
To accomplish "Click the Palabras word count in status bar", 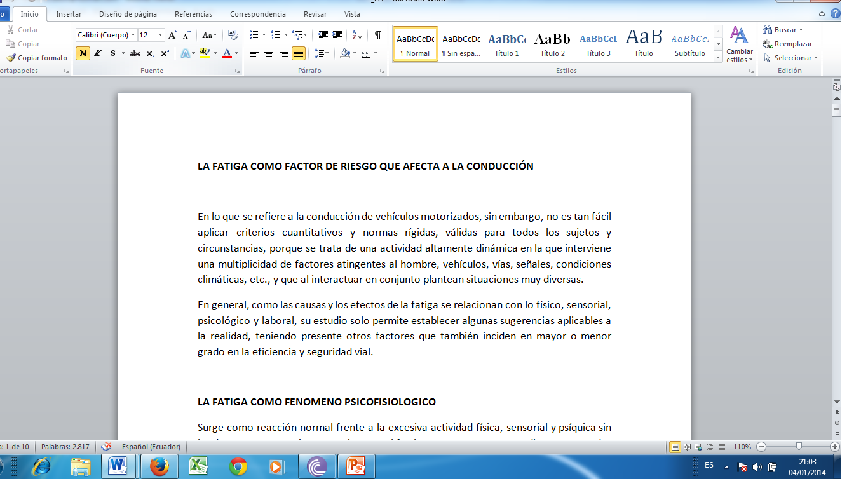I will coord(62,447).
